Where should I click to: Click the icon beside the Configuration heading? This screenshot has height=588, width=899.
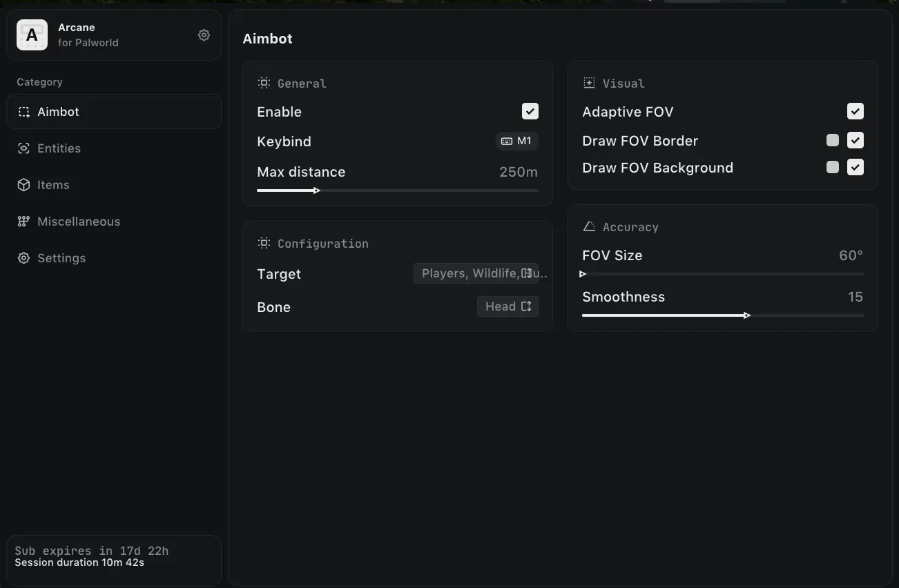(264, 243)
